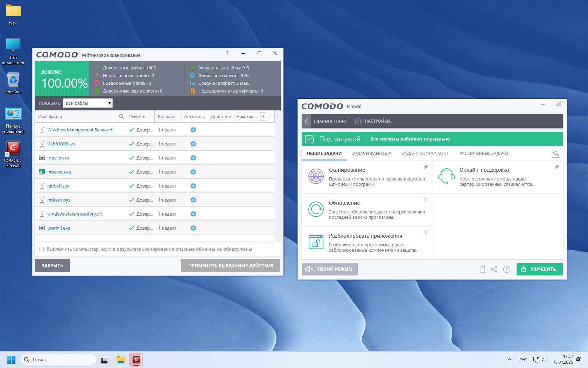This screenshot has width=588, height=368.
Task: Open the Containment Tasks tab
Action: [x=425, y=154]
